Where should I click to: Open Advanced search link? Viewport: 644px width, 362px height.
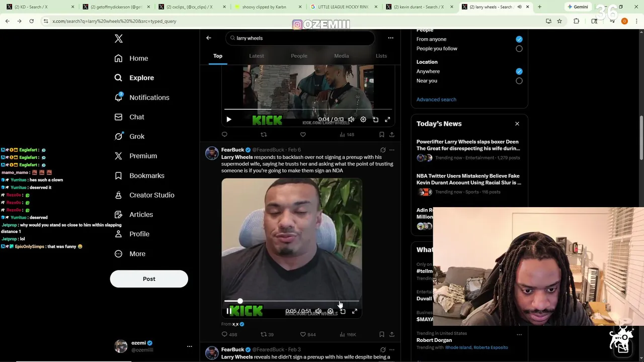pyautogui.click(x=436, y=100)
